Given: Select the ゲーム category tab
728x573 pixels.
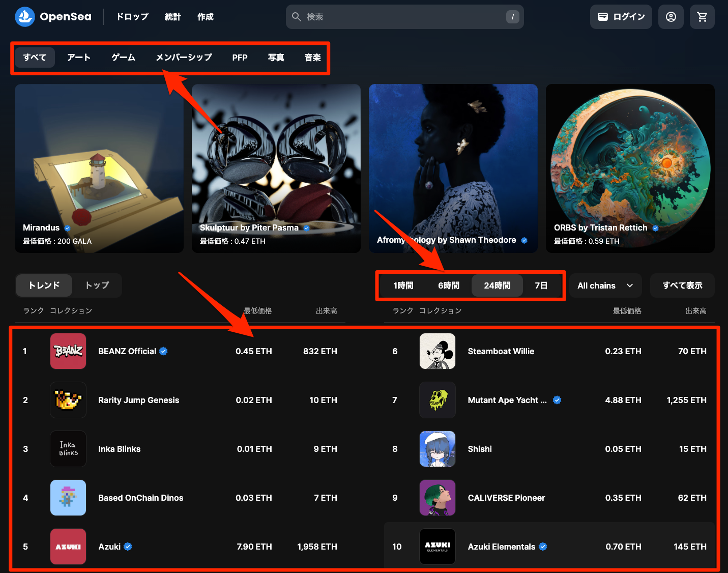Looking at the screenshot, I should click(x=123, y=58).
